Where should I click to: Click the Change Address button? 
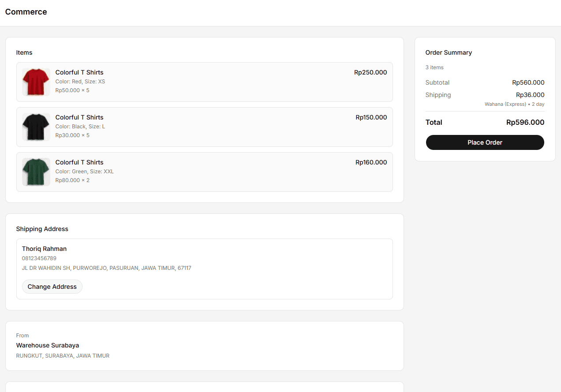coord(52,287)
